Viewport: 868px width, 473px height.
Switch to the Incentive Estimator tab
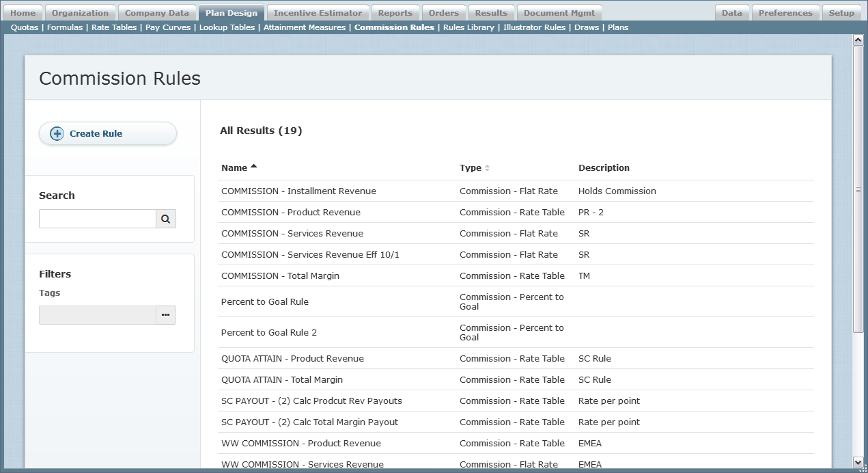tap(318, 13)
